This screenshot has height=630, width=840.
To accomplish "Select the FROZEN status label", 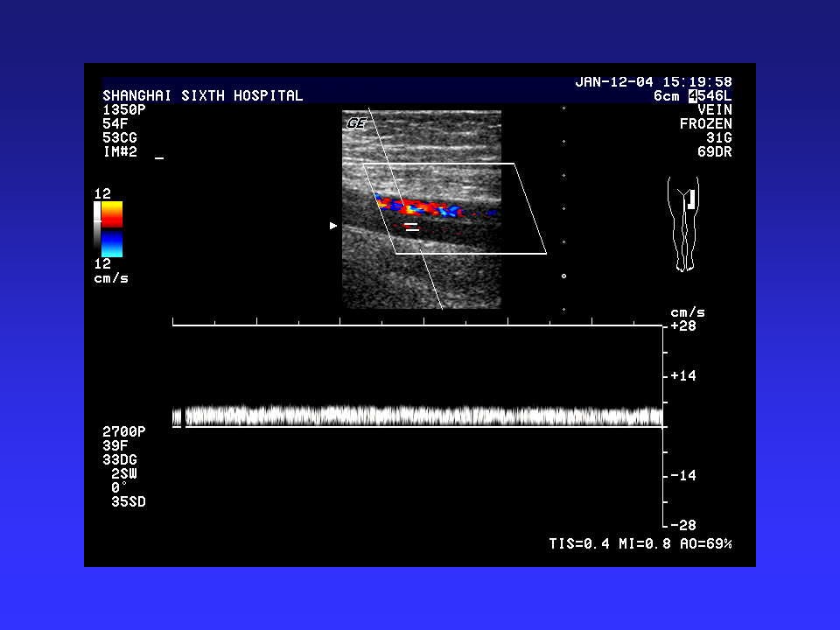I will point(705,124).
